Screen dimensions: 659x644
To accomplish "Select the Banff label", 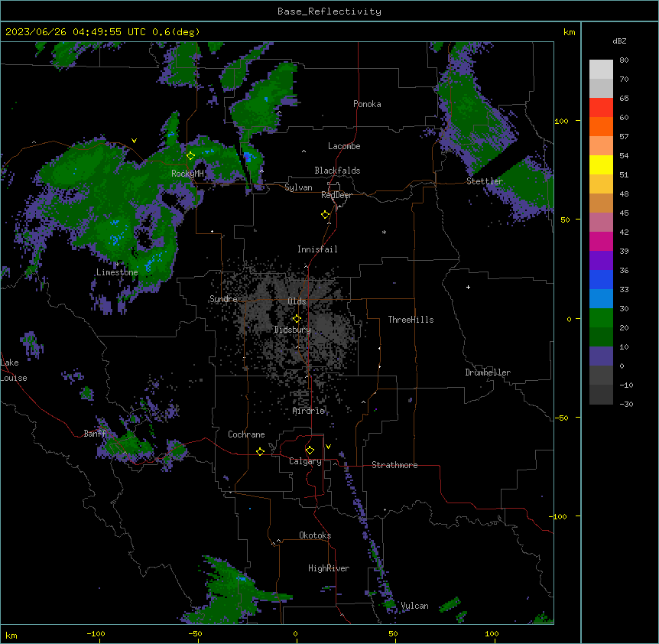I will [x=95, y=434].
